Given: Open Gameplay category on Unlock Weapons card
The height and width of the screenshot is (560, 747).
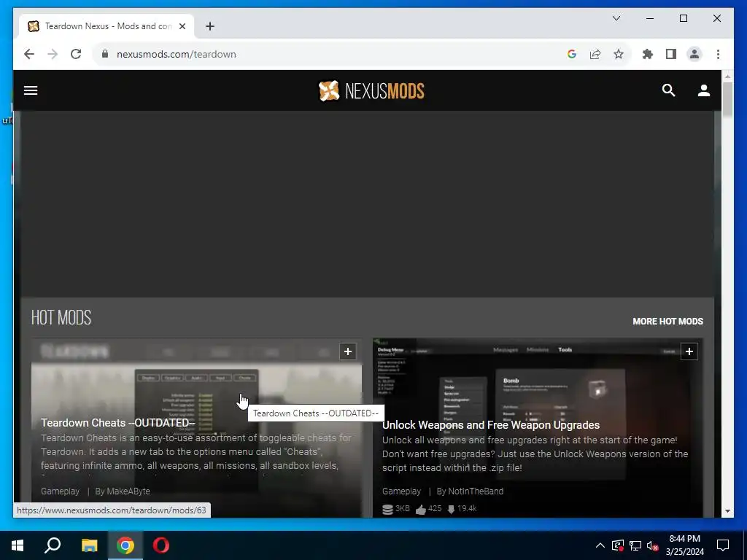Looking at the screenshot, I should point(402,491).
